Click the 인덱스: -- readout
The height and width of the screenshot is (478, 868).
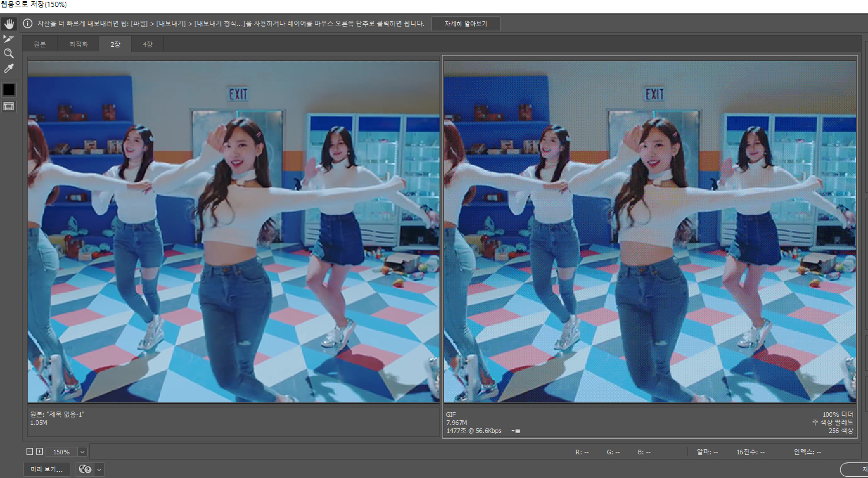pyautogui.click(x=807, y=452)
